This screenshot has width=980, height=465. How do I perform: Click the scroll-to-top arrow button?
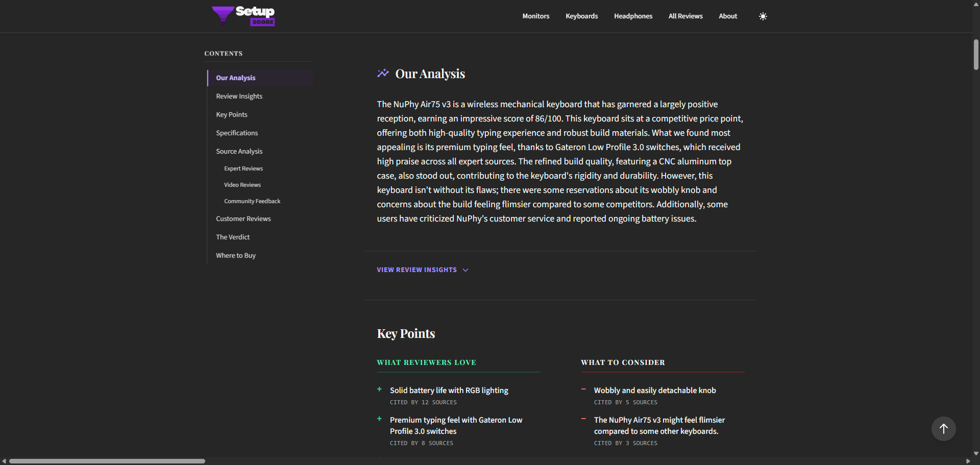pos(943,429)
